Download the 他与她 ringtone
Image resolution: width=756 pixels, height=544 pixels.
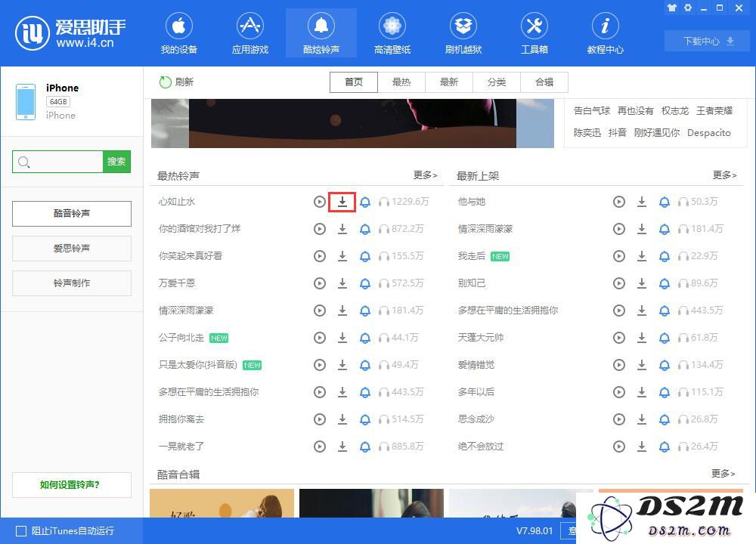click(x=642, y=202)
